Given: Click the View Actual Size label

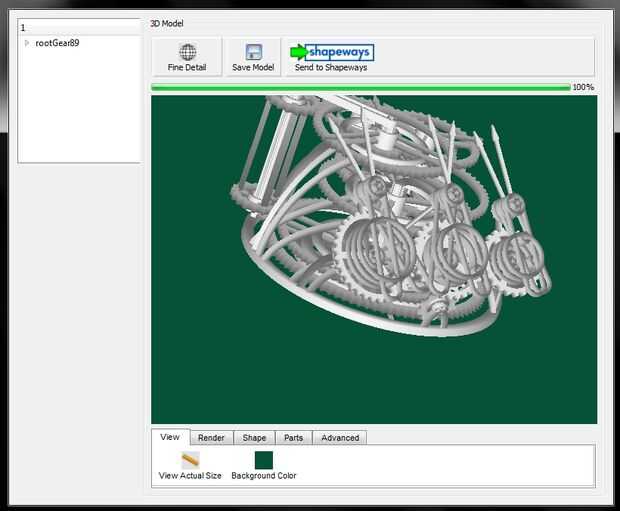Looking at the screenshot, I should point(190,475).
